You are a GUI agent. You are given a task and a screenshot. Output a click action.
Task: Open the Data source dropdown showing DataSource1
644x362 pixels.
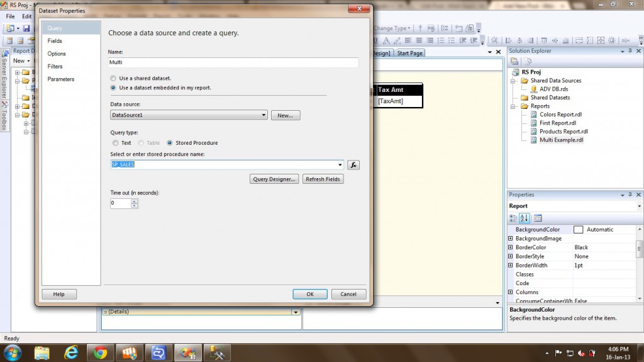tap(264, 115)
